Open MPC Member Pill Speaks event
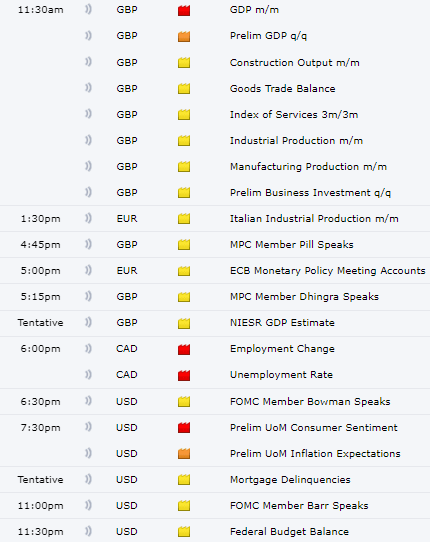 [292, 245]
